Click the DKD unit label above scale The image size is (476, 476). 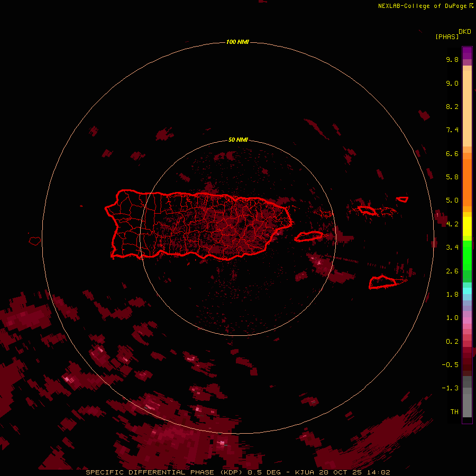coord(465,32)
